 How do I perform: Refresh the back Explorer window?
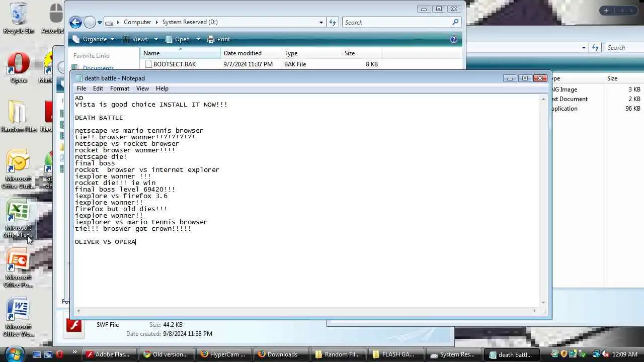[x=595, y=48]
